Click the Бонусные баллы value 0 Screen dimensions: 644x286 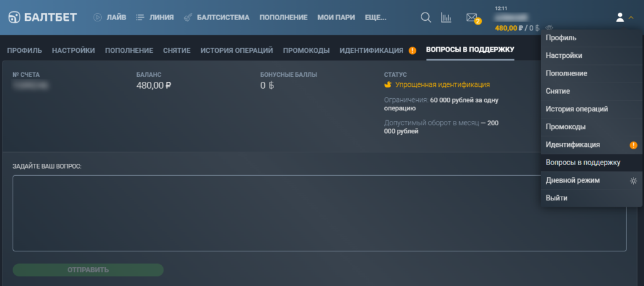point(267,85)
